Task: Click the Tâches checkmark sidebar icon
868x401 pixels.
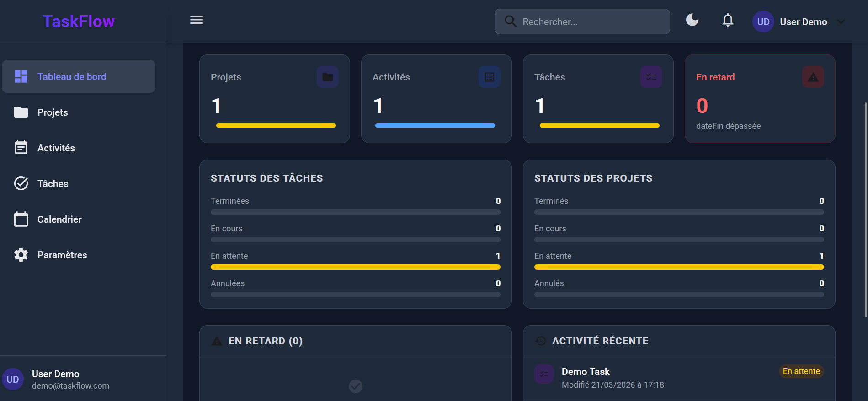Action: 21,183
